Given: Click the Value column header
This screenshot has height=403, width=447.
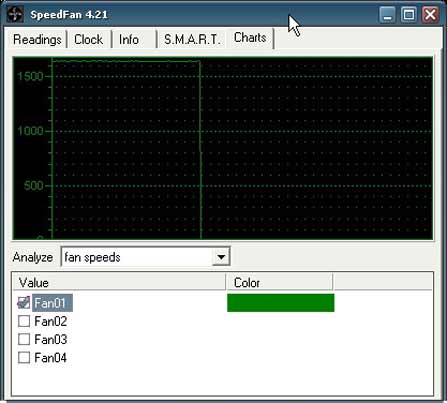Looking at the screenshot, I should (119, 282).
